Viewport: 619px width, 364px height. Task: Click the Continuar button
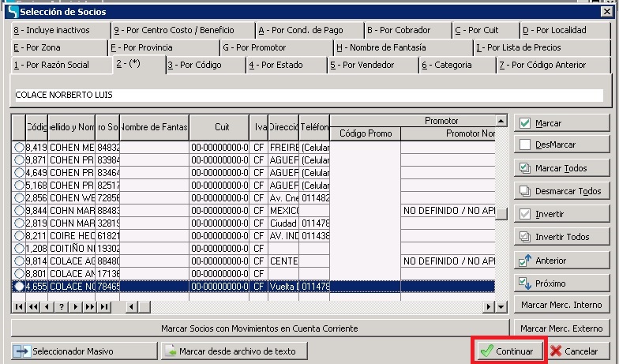point(508,351)
